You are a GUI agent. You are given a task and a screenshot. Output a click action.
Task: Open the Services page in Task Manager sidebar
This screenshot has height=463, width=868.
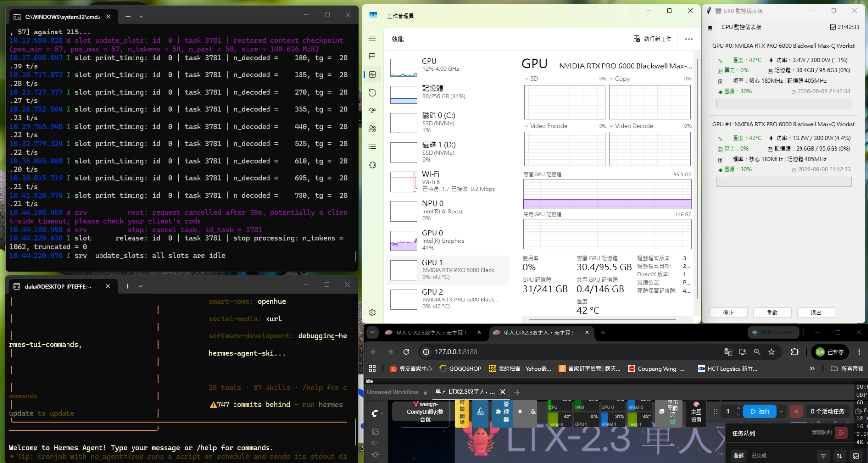pyautogui.click(x=372, y=165)
